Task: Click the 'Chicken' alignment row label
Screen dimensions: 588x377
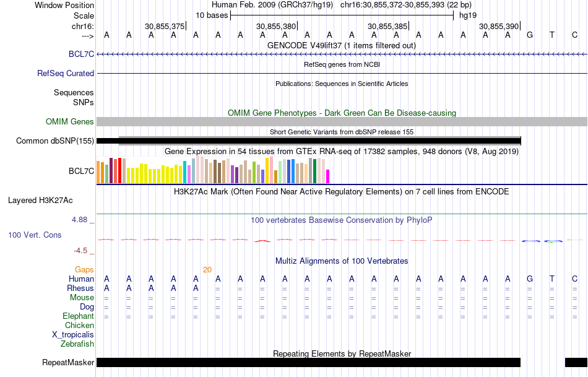Action: pos(79,325)
